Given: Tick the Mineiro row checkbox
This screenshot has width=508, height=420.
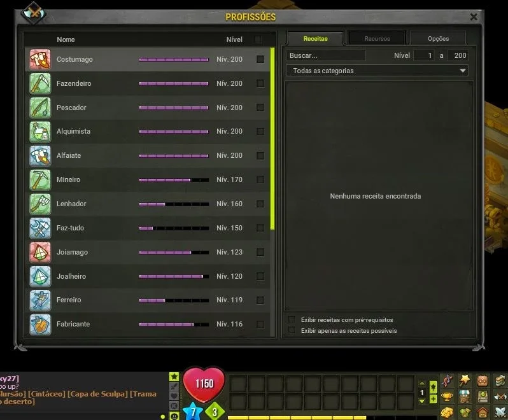Looking at the screenshot, I should [x=260, y=179].
